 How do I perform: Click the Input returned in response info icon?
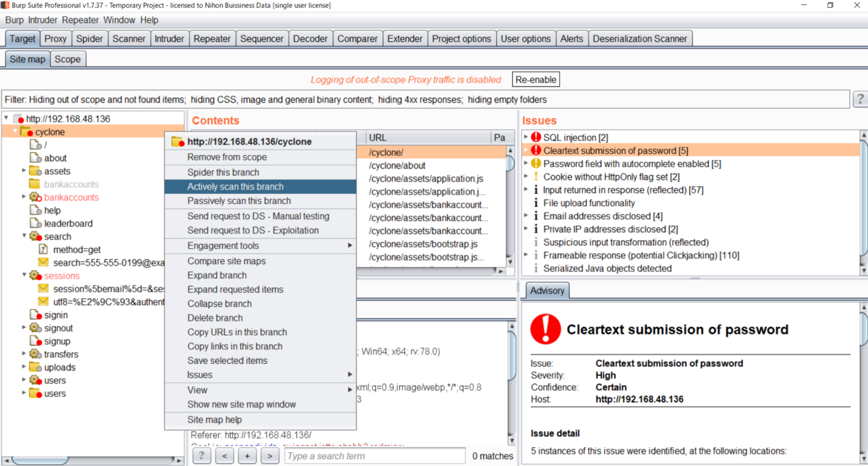pyautogui.click(x=536, y=190)
